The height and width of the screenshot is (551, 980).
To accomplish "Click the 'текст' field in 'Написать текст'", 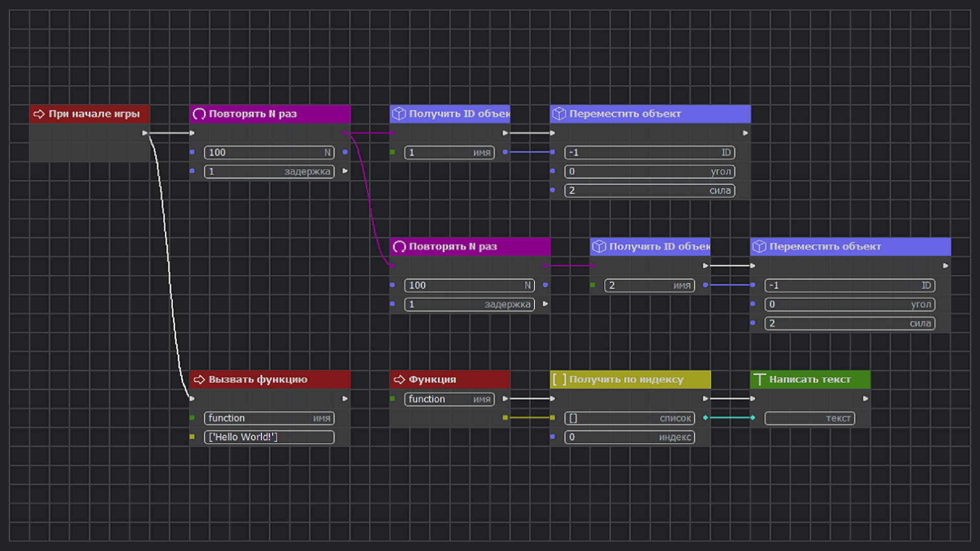I will pos(810,418).
